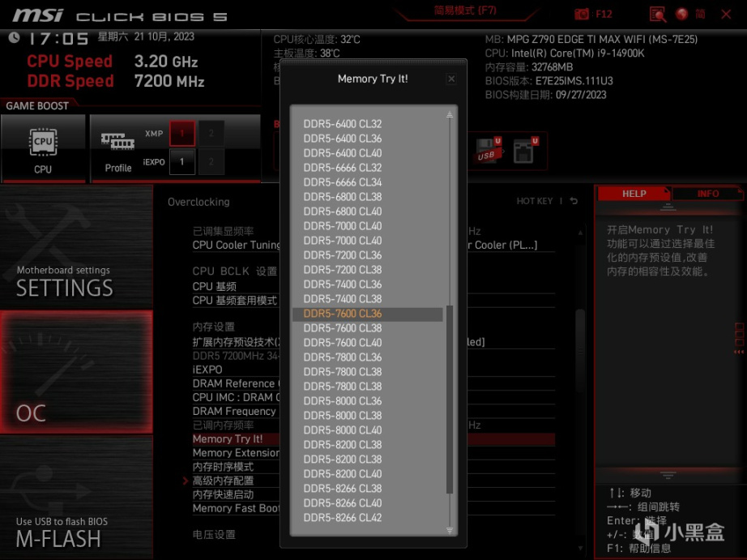Screen dimensions: 747x560
Task: Select DDR5-8266 CL38 preset
Action: tap(343, 489)
